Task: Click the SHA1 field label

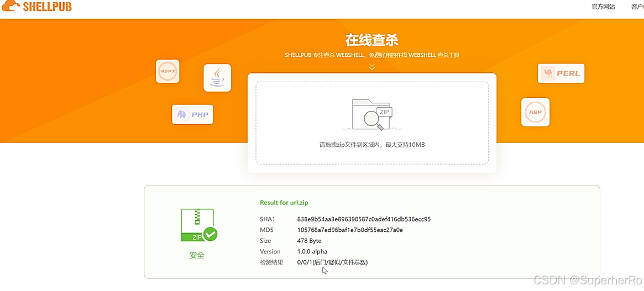Action: coord(268,219)
